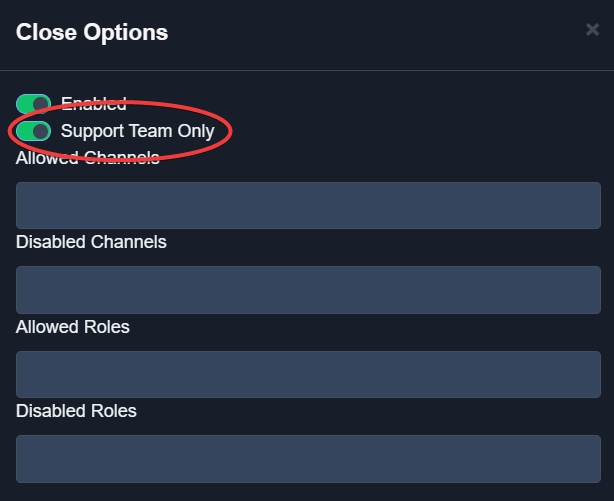Click the divider line below dialog header
Viewport: 614px width, 501px height.
pos(307,70)
